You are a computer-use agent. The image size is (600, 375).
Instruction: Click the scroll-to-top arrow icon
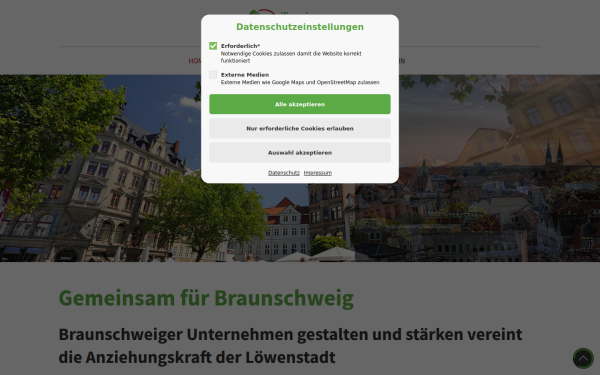583,358
